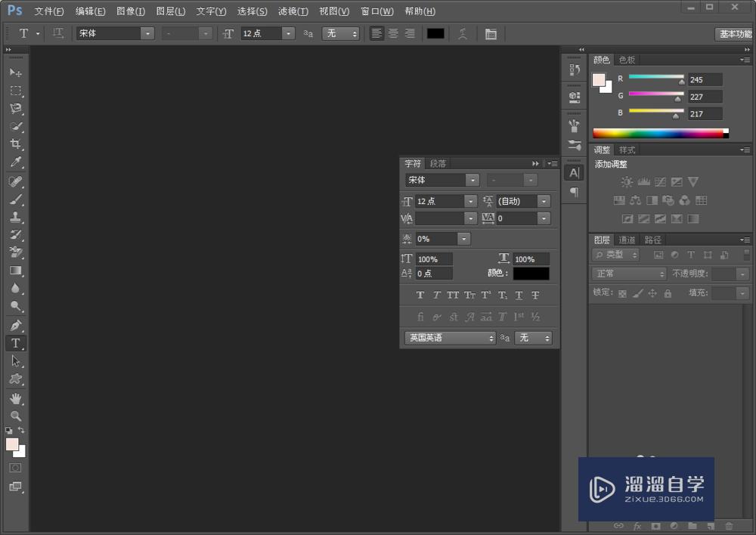Click the Character panel text color swatch
This screenshot has height=535, width=756.
point(531,274)
